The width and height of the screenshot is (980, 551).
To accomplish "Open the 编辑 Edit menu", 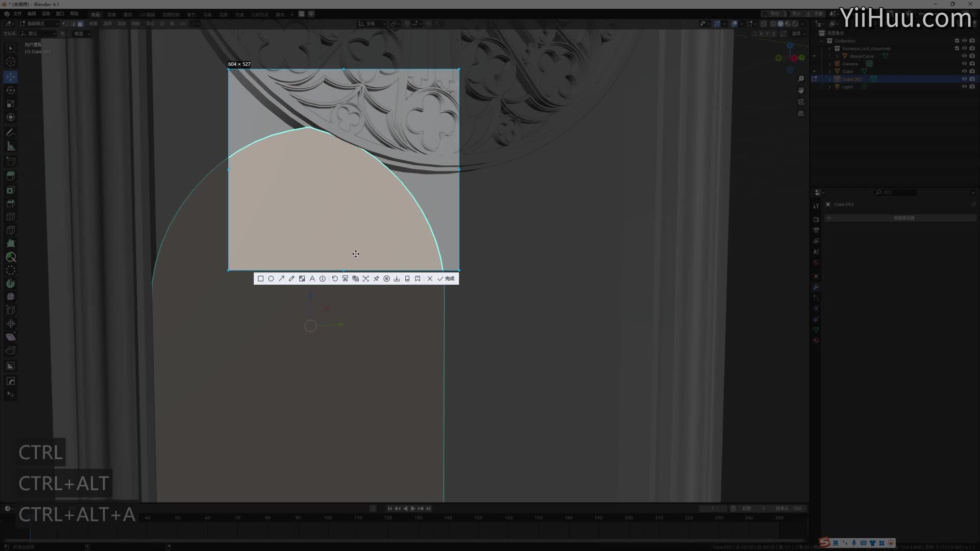I will pyautogui.click(x=32, y=14).
